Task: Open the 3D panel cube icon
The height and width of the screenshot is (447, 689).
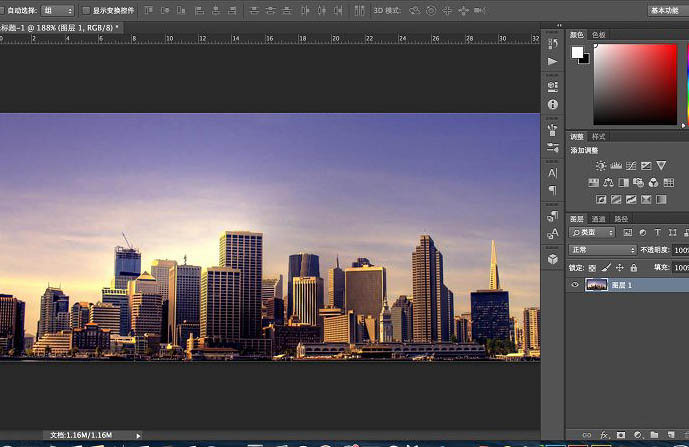Action: click(x=553, y=258)
